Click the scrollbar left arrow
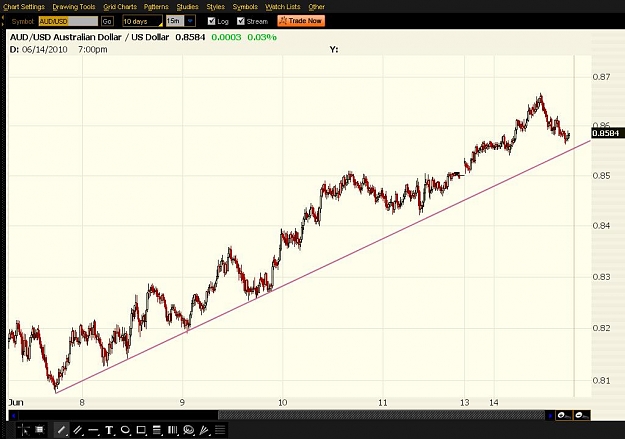This screenshot has height=439, width=625. tap(13, 415)
